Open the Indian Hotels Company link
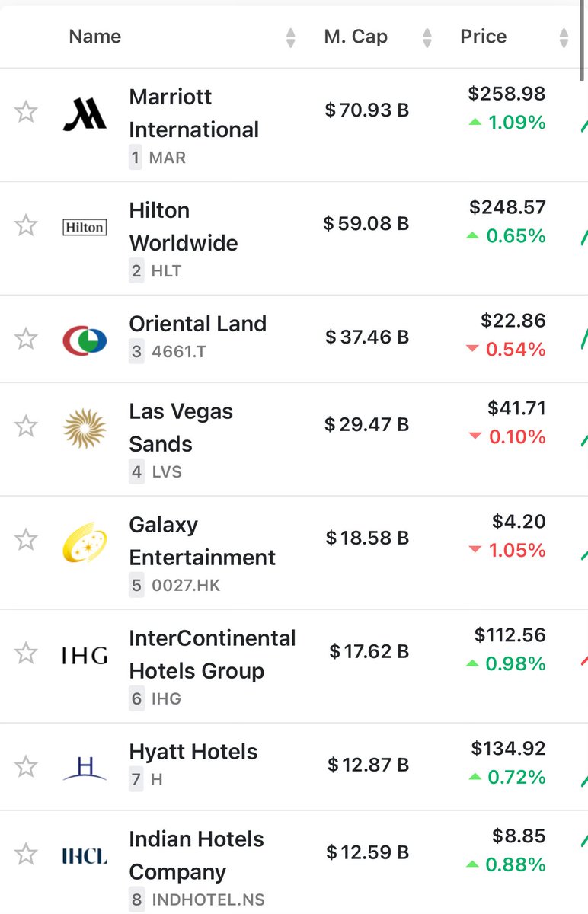This screenshot has height=914, width=588. [x=197, y=855]
